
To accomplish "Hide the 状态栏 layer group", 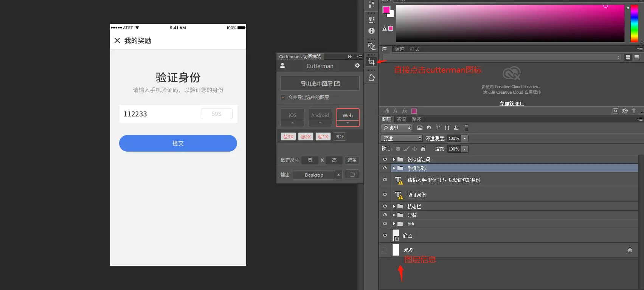I will point(385,206).
